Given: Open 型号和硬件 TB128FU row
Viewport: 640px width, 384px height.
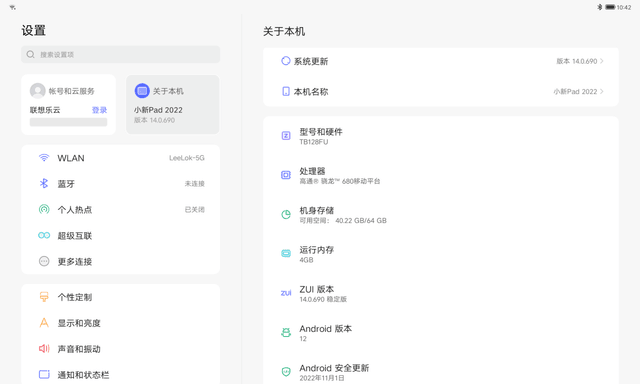Looking at the screenshot, I should (441, 136).
